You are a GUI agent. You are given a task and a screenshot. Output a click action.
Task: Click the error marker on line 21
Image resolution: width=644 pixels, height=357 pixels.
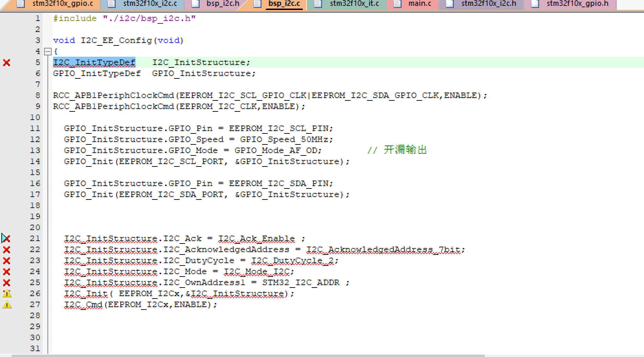click(x=6, y=238)
